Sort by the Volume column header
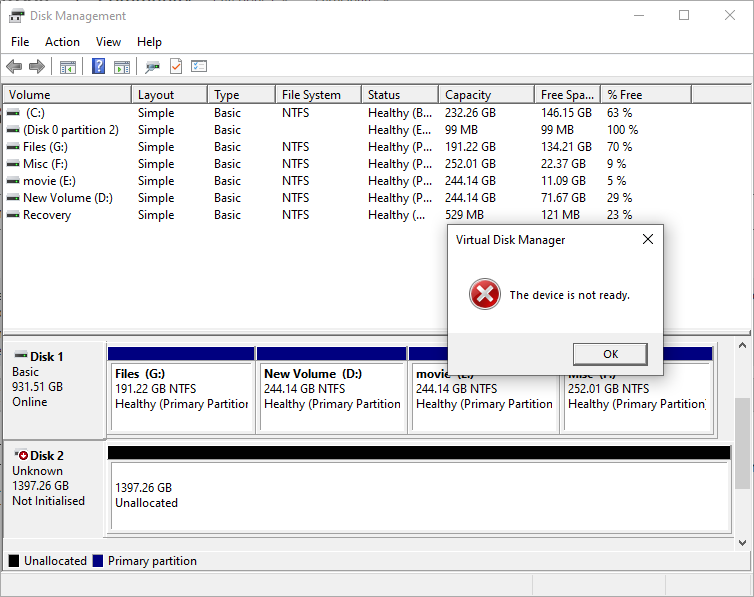 tap(68, 95)
